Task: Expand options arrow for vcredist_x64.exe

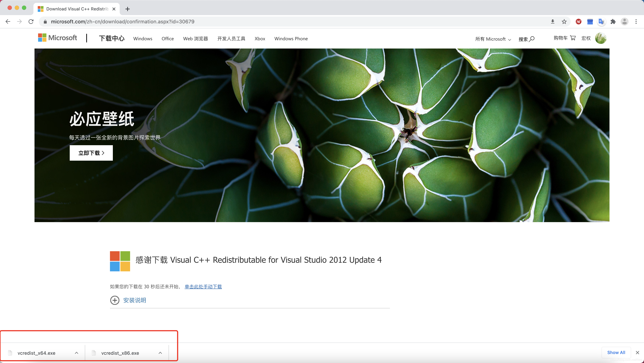Action: pyautogui.click(x=77, y=353)
